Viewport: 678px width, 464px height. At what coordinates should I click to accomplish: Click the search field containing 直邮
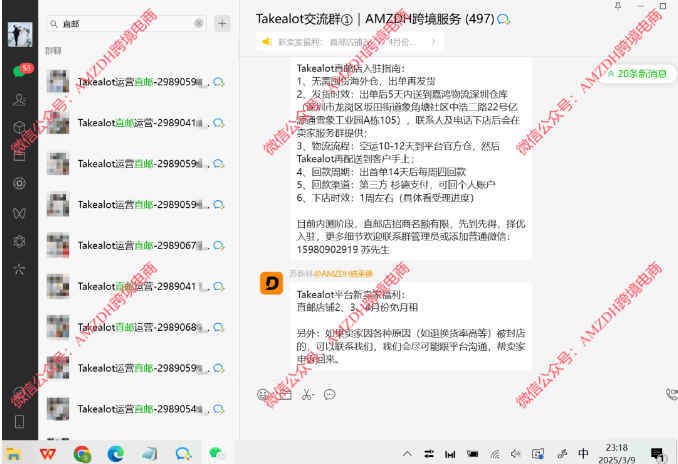tap(126, 23)
